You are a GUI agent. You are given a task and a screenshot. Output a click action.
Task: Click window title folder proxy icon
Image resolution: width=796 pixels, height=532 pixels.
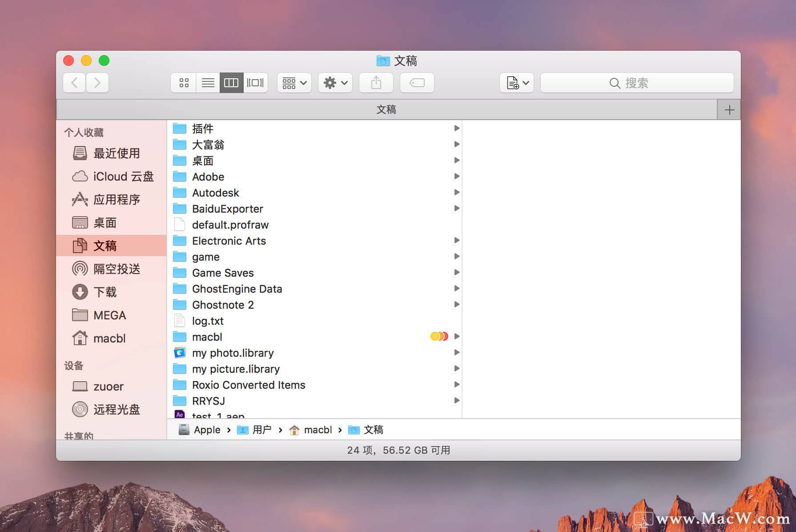383,60
